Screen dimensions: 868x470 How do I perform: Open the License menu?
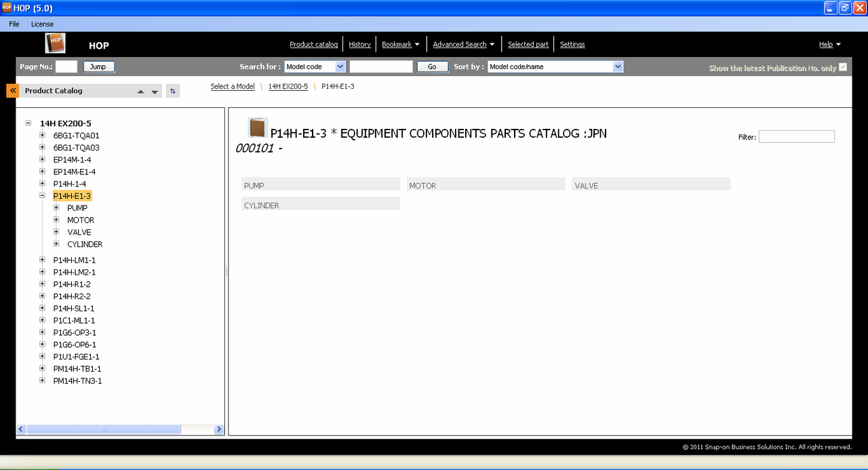coord(42,24)
